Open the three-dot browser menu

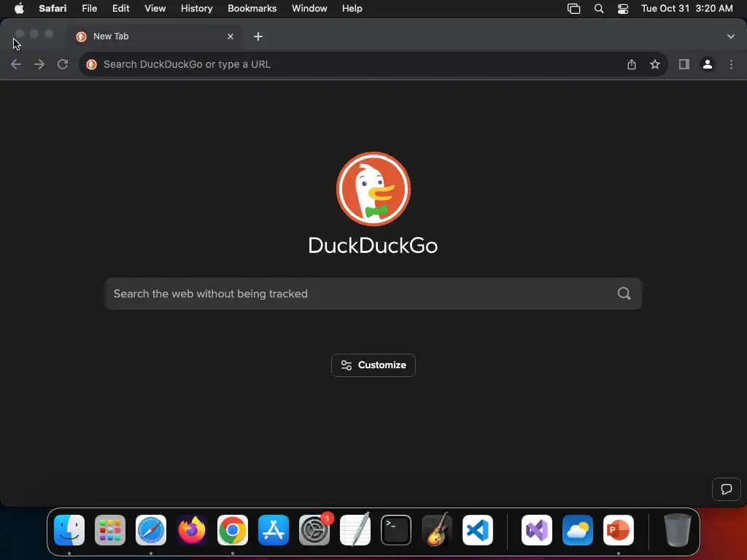point(731,64)
